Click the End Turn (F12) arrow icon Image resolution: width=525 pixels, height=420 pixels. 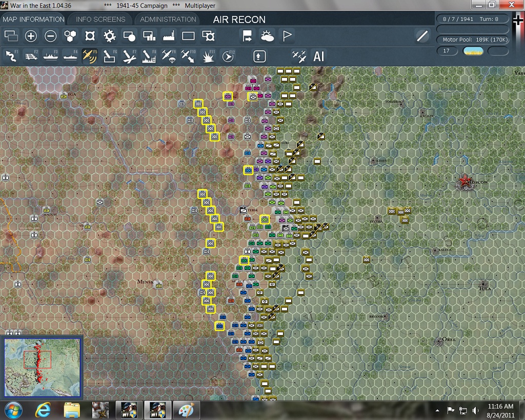click(228, 56)
